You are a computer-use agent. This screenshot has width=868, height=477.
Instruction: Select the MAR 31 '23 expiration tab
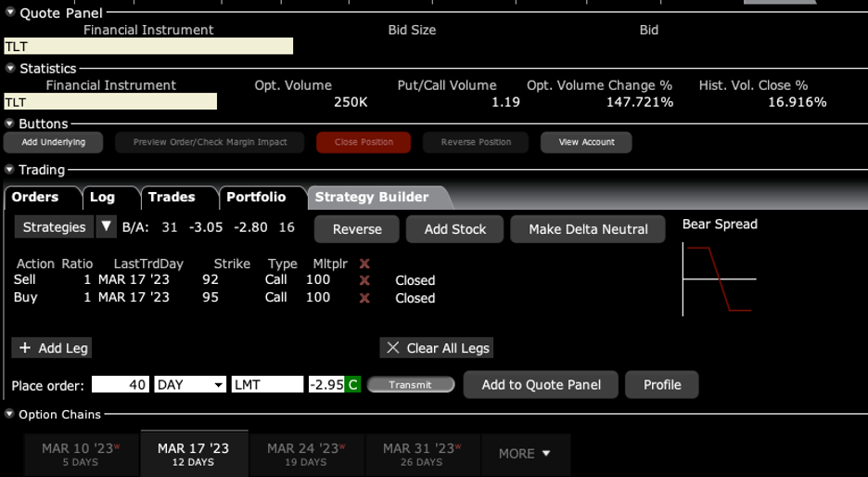(422, 454)
